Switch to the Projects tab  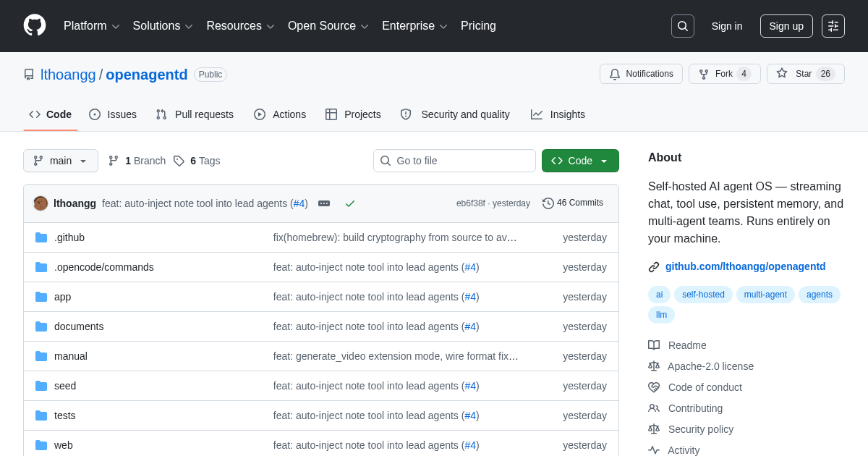pos(353,114)
